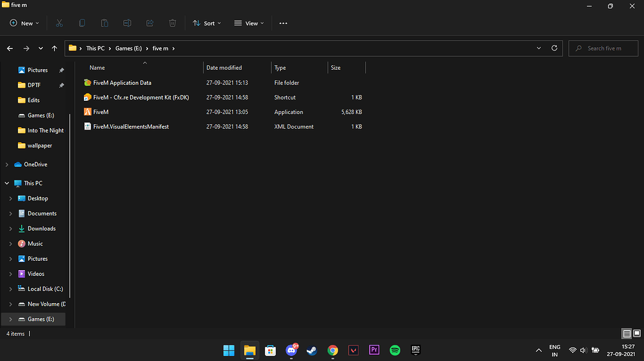Open the Sort dropdown menu
Image resolution: width=644 pixels, height=361 pixels.
coord(207,23)
